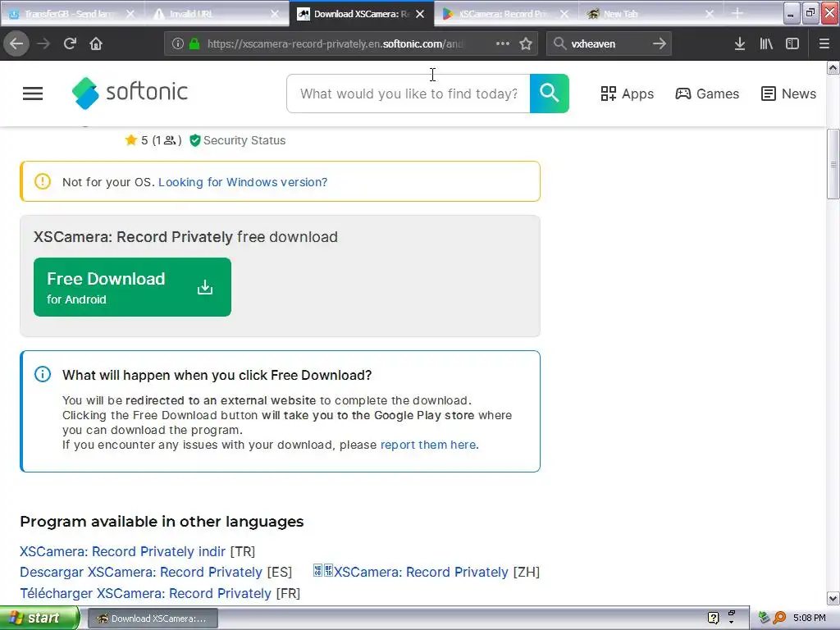
Task: Close the Invalid URL tab
Action: point(275,14)
